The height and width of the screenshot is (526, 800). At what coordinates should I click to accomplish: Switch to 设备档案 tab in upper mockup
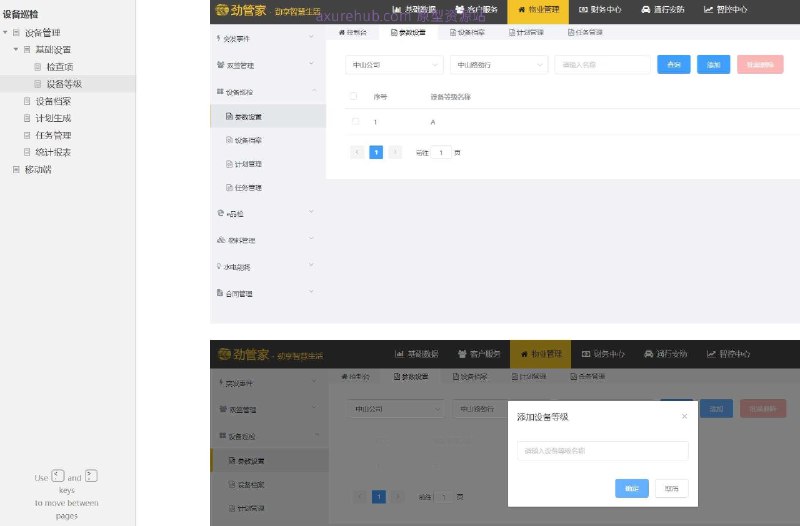[x=467, y=32]
